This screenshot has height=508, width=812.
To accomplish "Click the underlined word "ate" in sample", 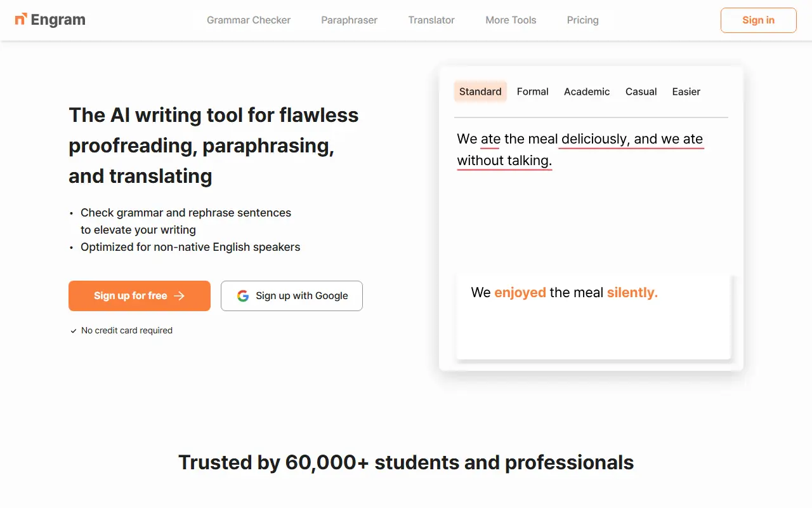I will tap(490, 139).
